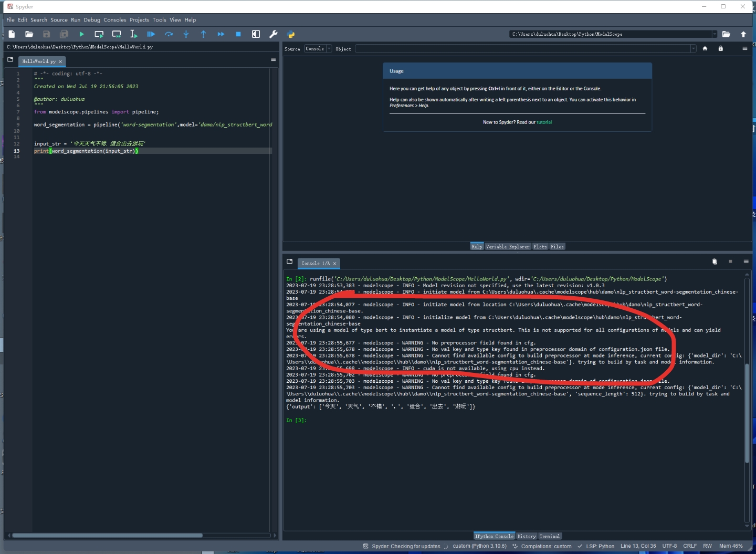Open the Debug menu

pyautogui.click(x=92, y=20)
